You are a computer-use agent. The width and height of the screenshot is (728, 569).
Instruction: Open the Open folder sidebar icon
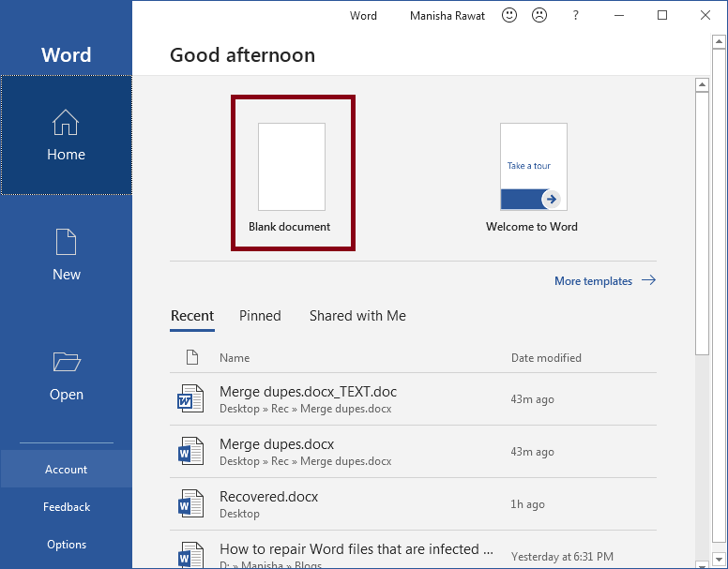[67, 361]
